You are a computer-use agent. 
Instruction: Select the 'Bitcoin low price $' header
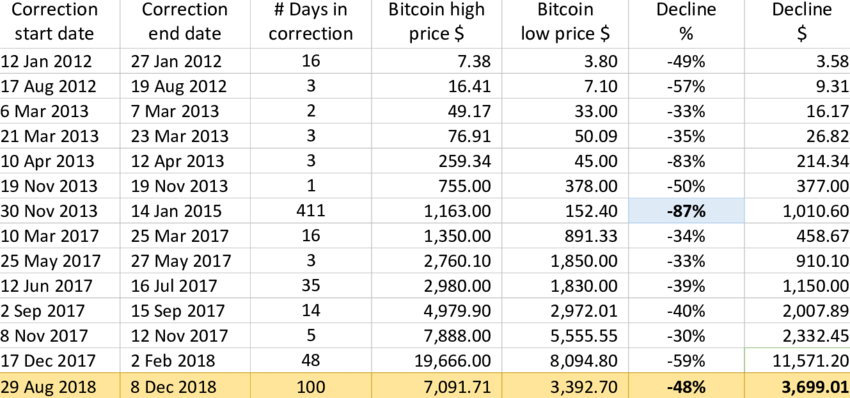(x=565, y=24)
